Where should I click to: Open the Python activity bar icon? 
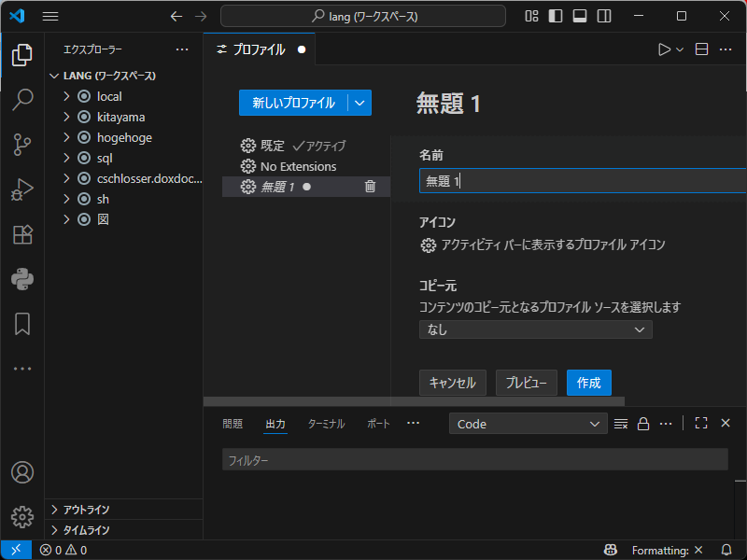click(22, 278)
